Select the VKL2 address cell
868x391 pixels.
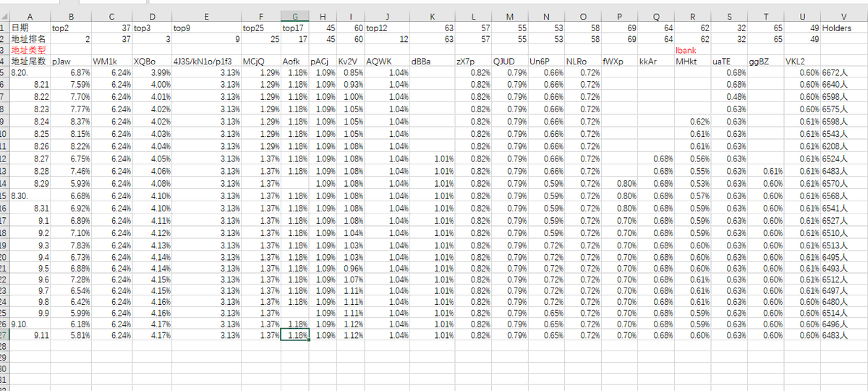(803, 62)
